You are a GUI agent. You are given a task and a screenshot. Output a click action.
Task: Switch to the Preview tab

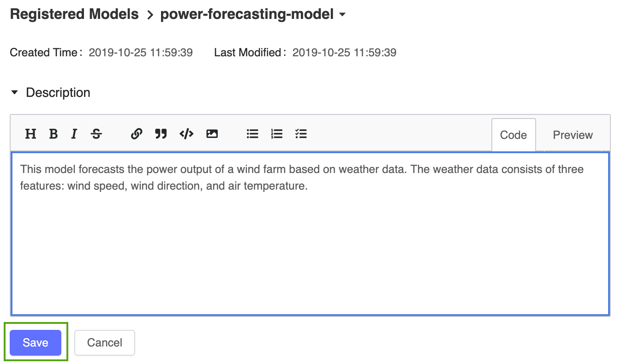[573, 135]
